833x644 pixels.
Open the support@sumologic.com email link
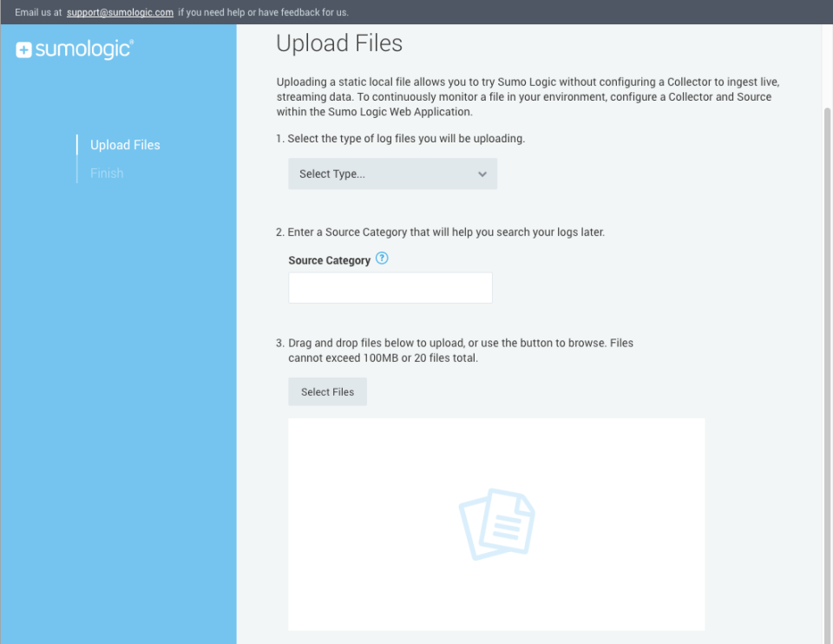[x=120, y=12]
